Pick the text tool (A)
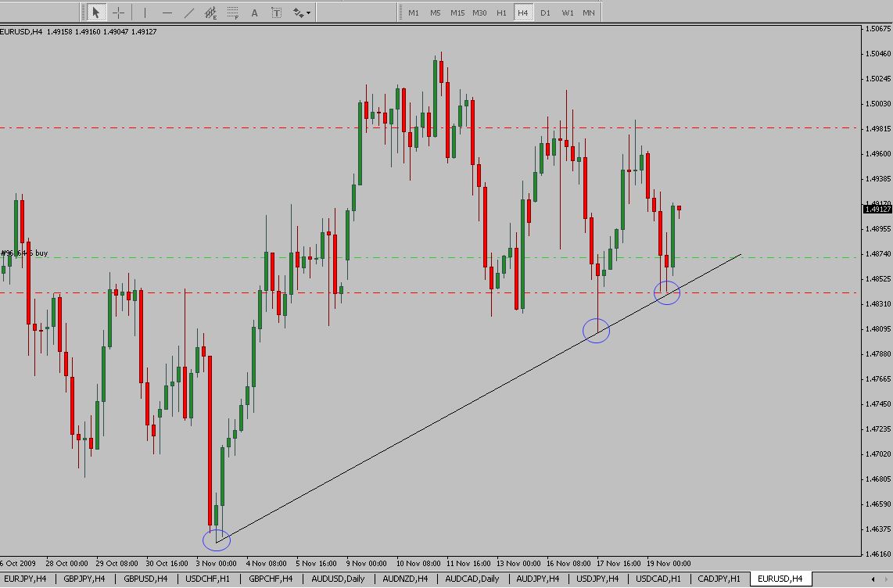This screenshot has width=893, height=588. [255, 13]
